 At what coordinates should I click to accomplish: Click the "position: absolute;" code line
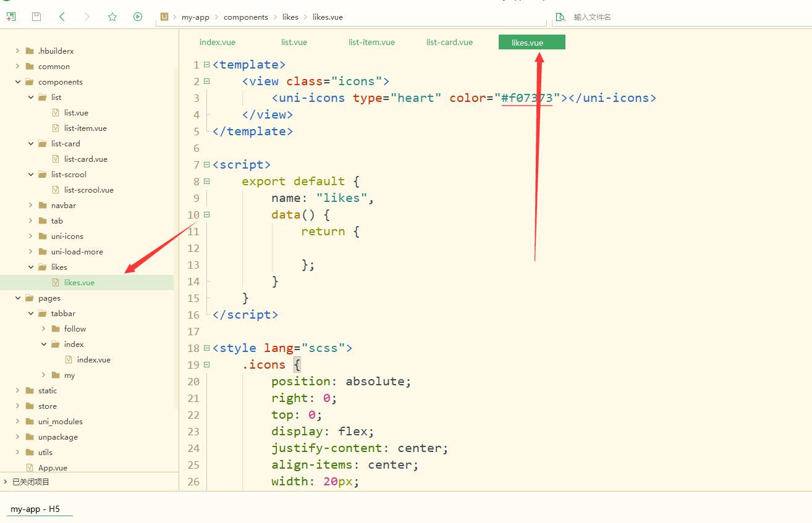pos(341,381)
